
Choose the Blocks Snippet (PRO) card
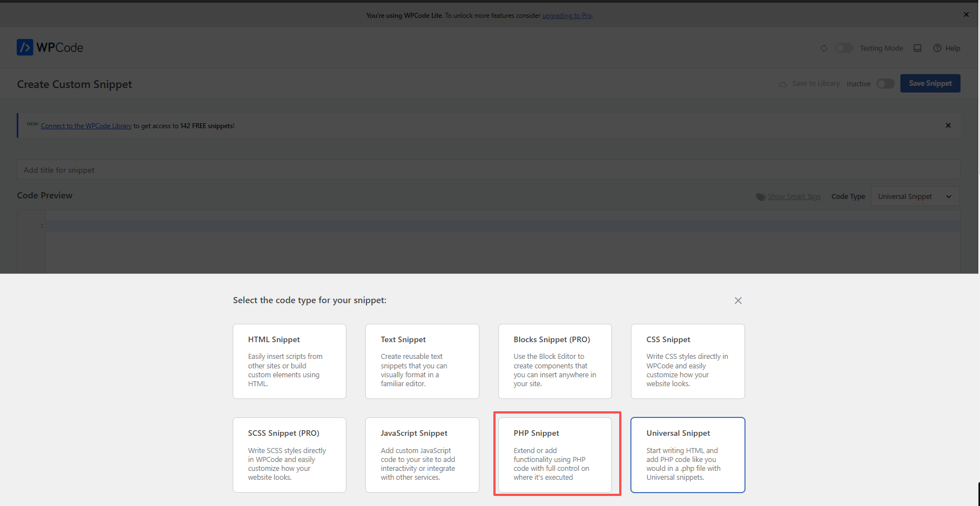coord(555,361)
